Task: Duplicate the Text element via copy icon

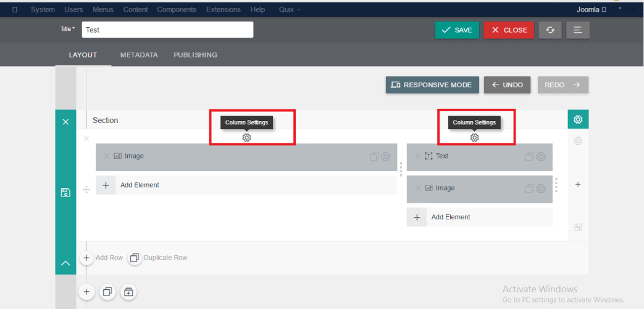Action: [529, 157]
